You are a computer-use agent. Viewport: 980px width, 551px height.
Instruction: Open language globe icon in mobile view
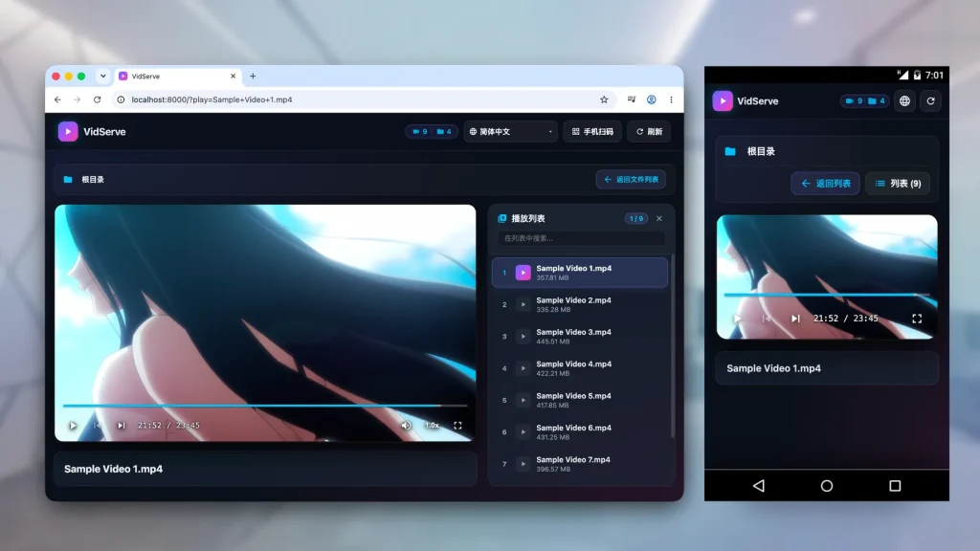pyautogui.click(x=904, y=100)
